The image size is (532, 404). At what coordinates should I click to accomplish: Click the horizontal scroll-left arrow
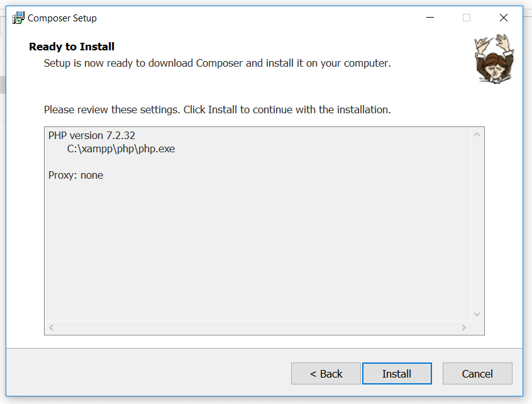click(x=51, y=328)
